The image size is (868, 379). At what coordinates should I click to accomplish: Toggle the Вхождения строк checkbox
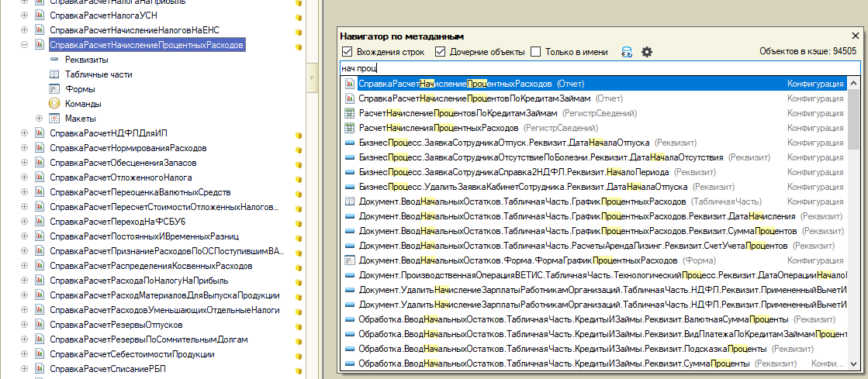pos(347,52)
